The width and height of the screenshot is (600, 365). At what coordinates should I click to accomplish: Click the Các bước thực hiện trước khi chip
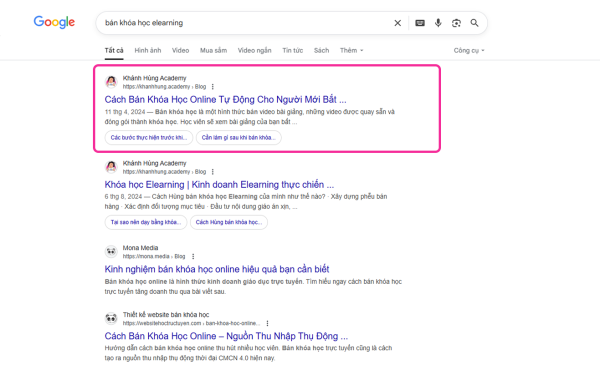click(x=149, y=138)
